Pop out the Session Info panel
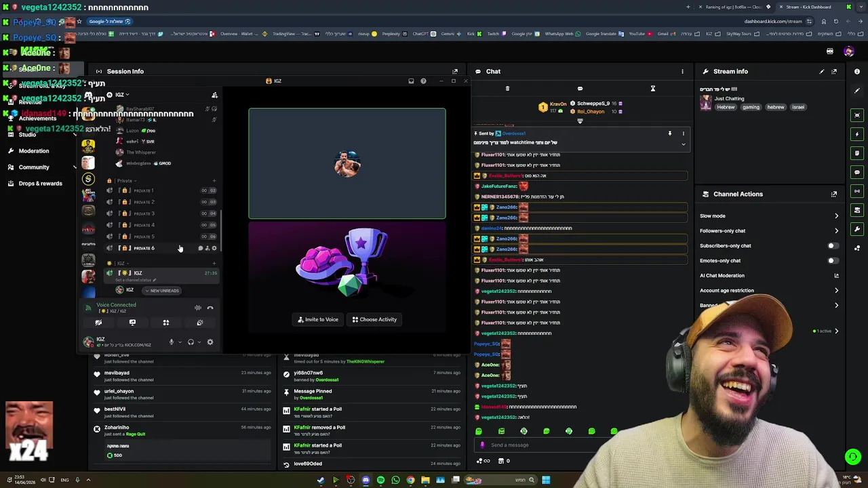 pyautogui.click(x=455, y=71)
